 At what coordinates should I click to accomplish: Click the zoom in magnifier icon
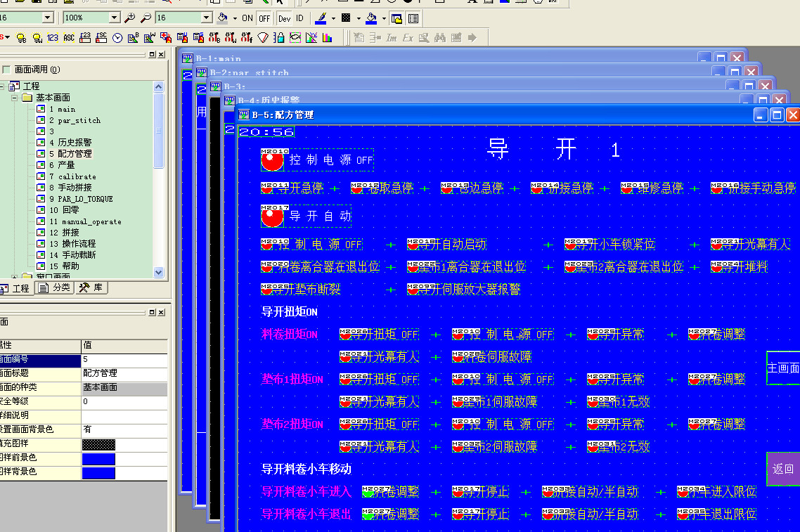129,18
